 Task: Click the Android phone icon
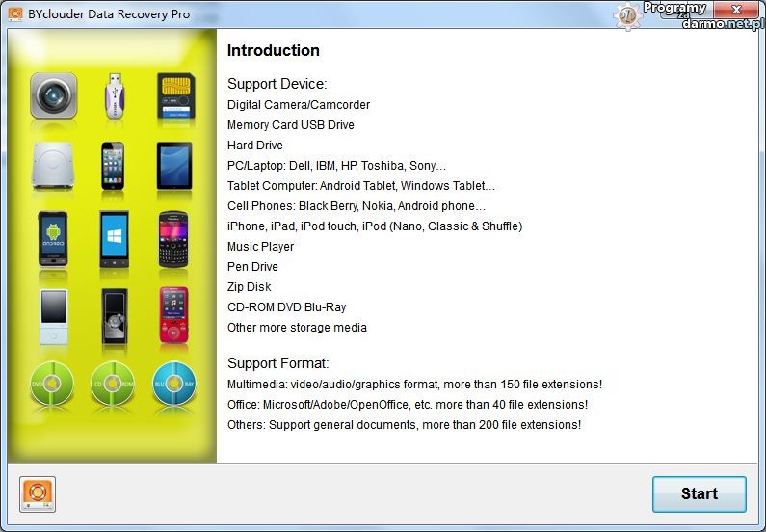pos(53,238)
